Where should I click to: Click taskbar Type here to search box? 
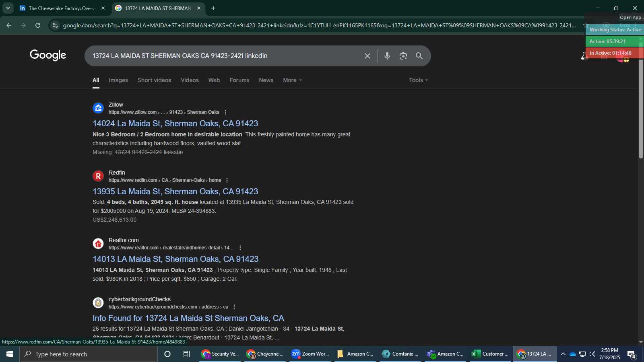(x=89, y=354)
